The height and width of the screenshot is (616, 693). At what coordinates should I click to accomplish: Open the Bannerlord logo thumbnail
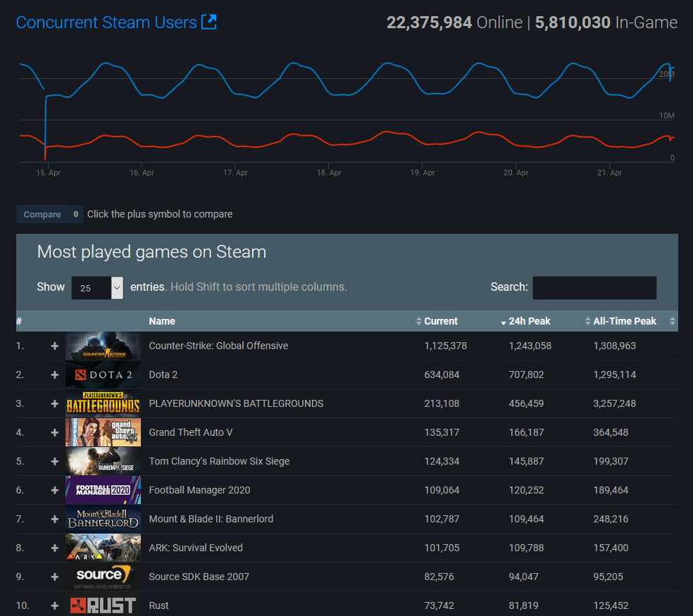[103, 520]
